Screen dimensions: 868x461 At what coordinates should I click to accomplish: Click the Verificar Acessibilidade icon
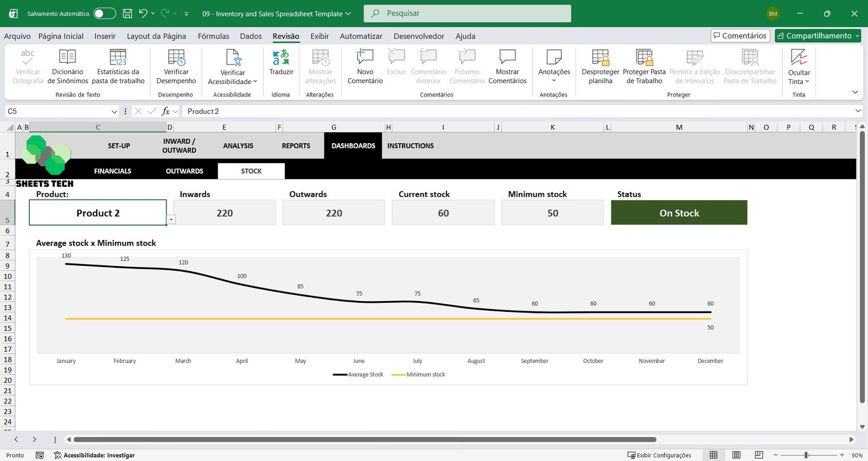point(233,57)
